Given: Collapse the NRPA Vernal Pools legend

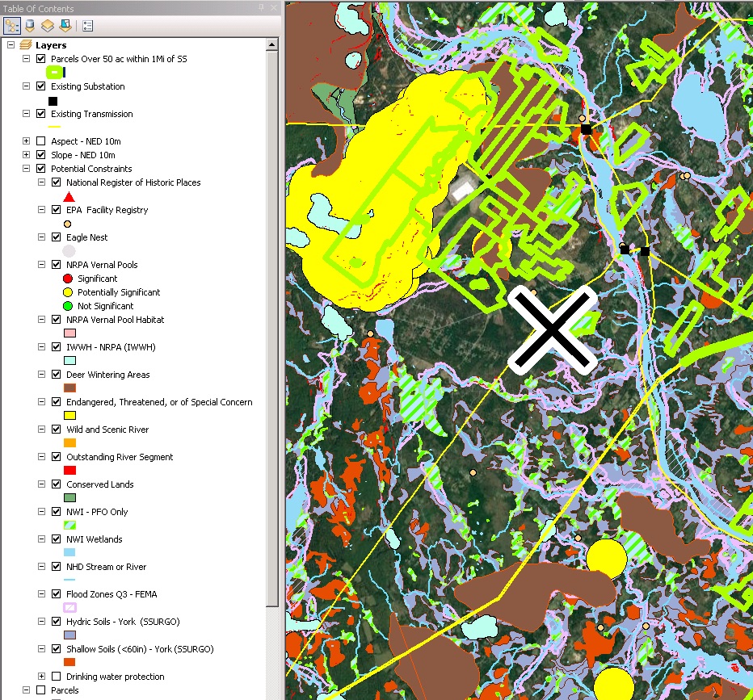Looking at the screenshot, I should pyautogui.click(x=42, y=264).
